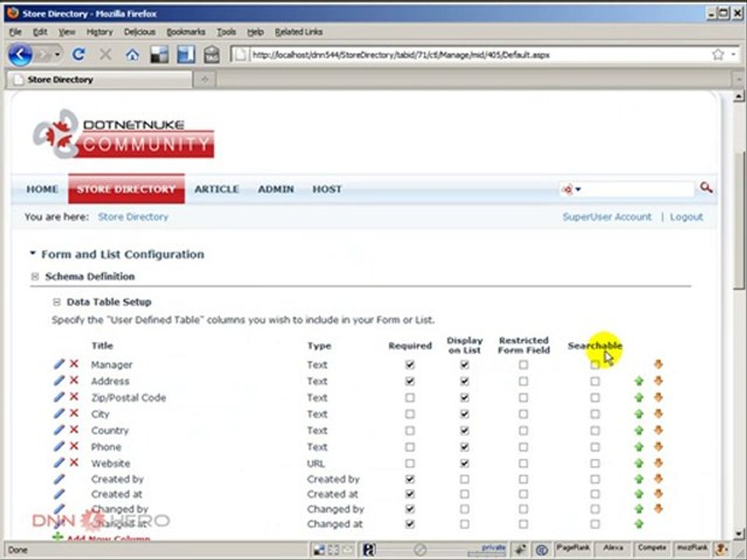Delete the Website column
747x560 pixels.
pyautogui.click(x=74, y=462)
